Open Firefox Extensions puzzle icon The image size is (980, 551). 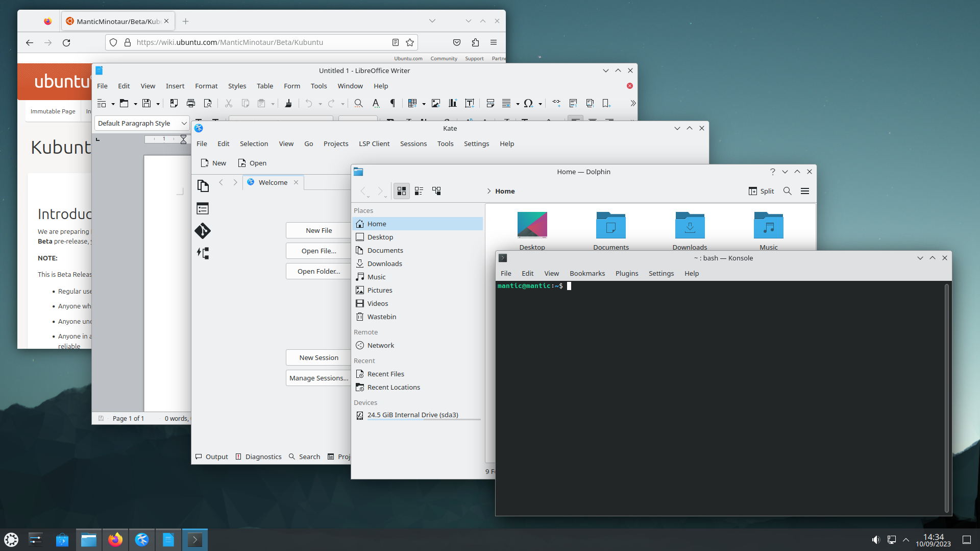475,42
